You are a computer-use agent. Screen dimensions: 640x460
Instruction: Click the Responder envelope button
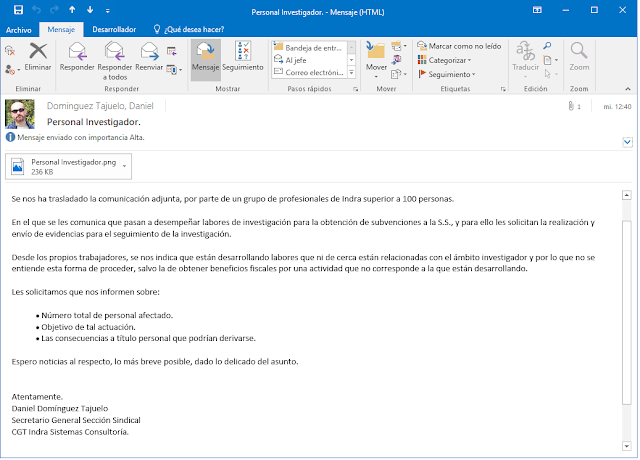pos(77,56)
